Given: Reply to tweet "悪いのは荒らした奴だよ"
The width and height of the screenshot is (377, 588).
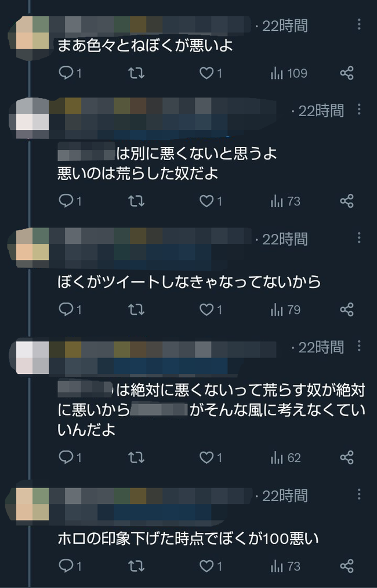Looking at the screenshot, I should click(x=70, y=201).
